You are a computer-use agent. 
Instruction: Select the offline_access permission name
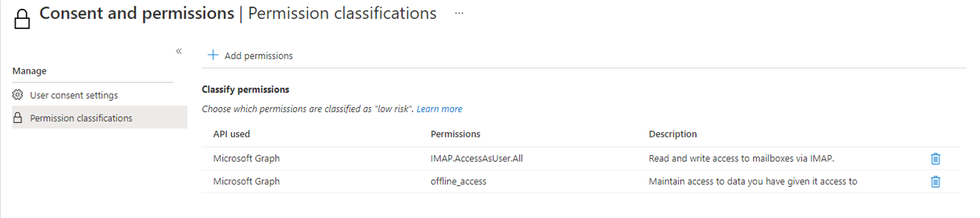[458, 181]
